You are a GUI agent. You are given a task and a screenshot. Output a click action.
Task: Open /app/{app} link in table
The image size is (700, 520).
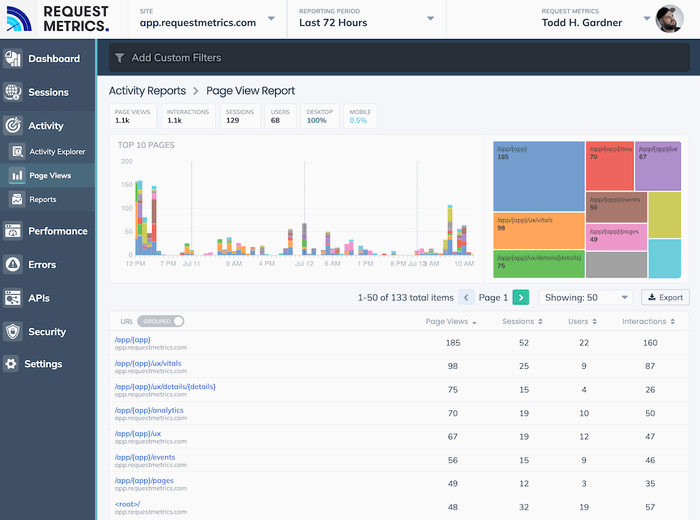tap(133, 340)
